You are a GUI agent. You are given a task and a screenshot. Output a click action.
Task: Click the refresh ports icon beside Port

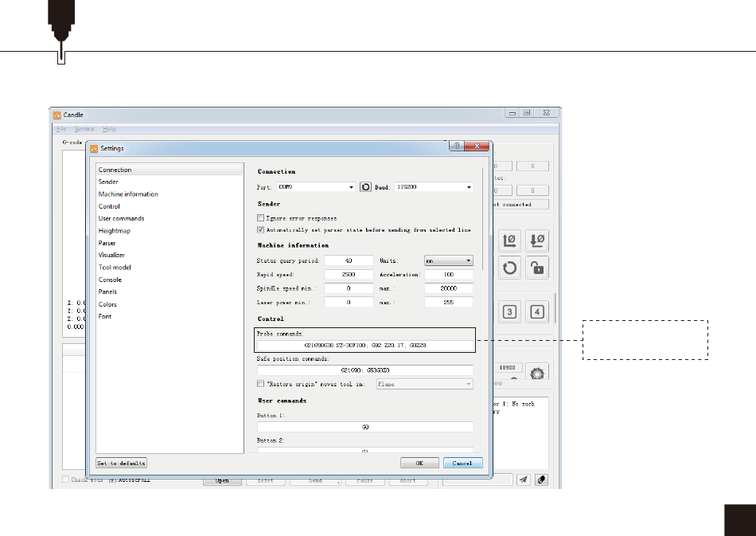click(365, 186)
